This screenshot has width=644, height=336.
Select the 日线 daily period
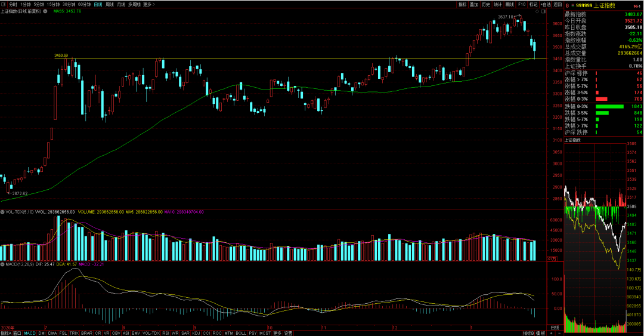(98, 5)
